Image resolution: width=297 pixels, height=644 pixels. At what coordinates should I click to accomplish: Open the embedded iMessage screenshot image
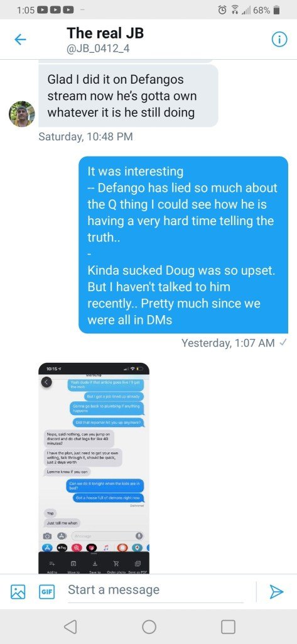pyautogui.click(x=94, y=468)
